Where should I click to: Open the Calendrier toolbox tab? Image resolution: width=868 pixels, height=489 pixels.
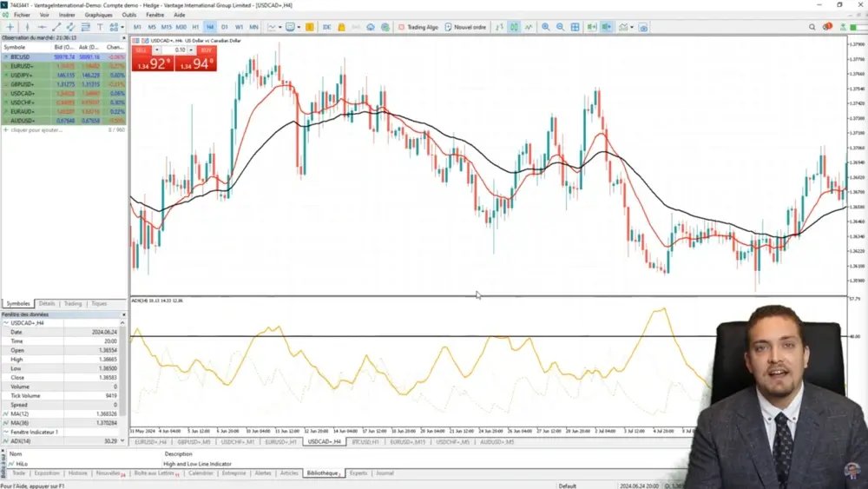(201, 473)
